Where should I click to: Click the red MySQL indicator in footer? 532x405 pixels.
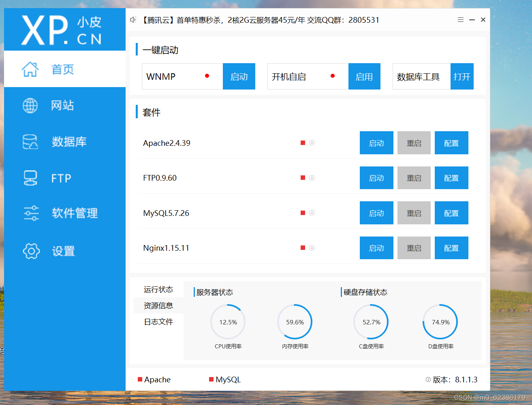211,379
